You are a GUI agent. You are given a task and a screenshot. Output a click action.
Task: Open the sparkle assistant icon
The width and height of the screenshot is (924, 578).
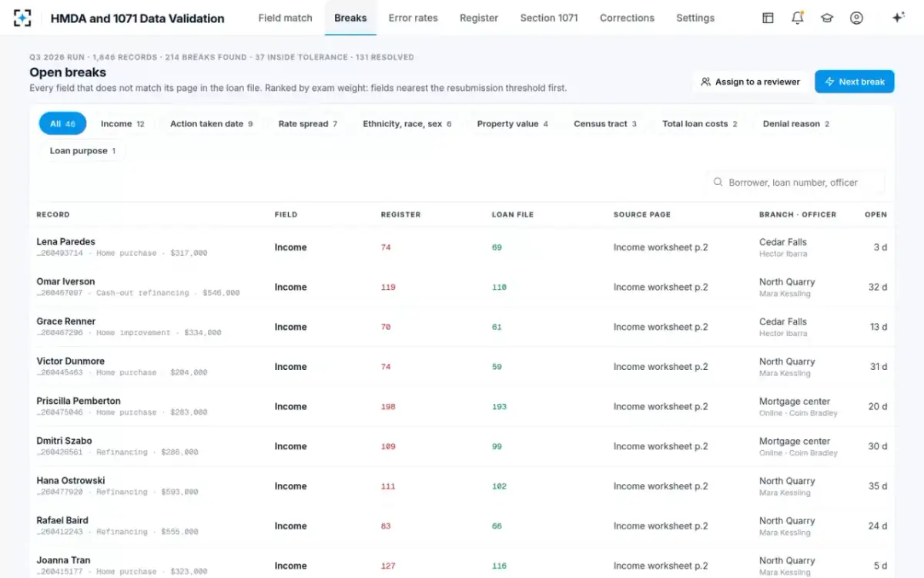point(898,18)
